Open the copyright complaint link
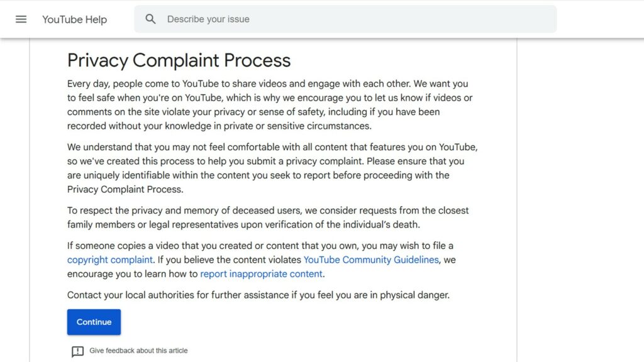The image size is (644, 362). (110, 260)
